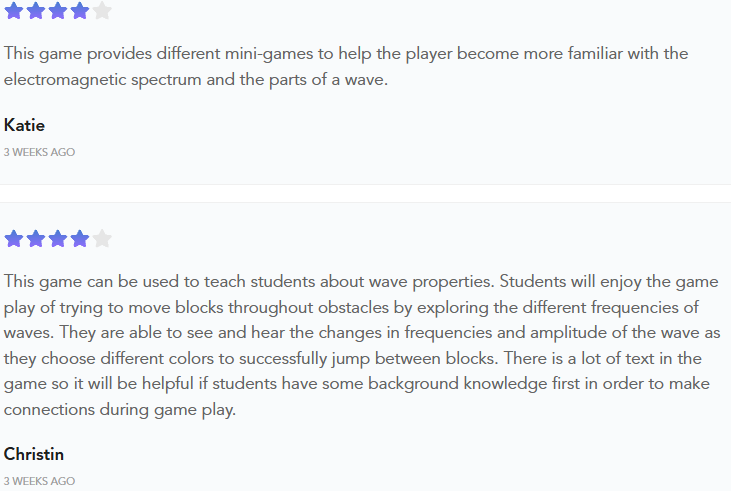Click the review sentence starting 'This game can be used'
This screenshot has height=491, width=731.
coord(249,281)
